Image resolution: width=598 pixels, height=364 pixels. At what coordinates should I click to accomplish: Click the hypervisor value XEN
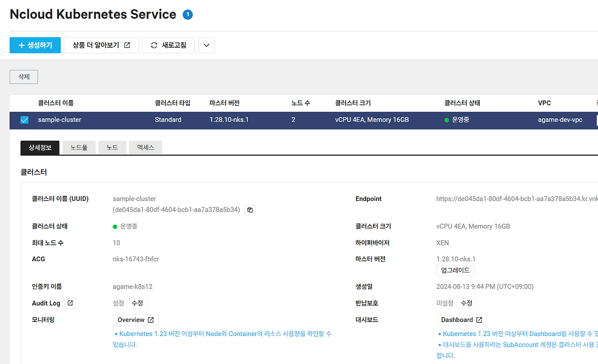tap(443, 243)
